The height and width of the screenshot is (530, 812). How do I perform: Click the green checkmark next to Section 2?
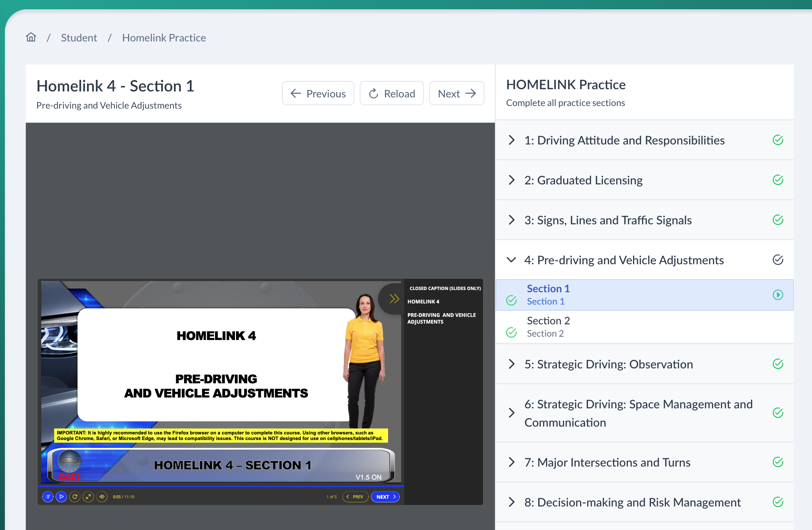coord(511,332)
